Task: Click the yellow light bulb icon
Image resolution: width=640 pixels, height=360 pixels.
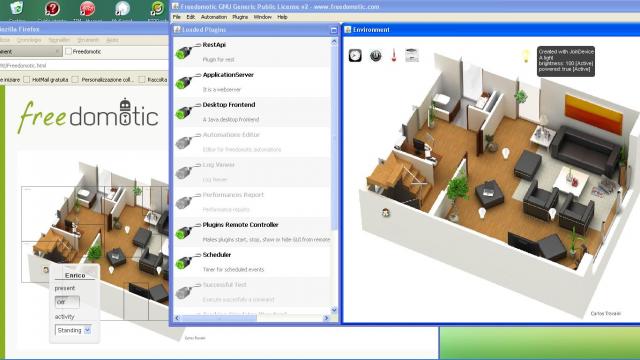Action: click(526, 56)
